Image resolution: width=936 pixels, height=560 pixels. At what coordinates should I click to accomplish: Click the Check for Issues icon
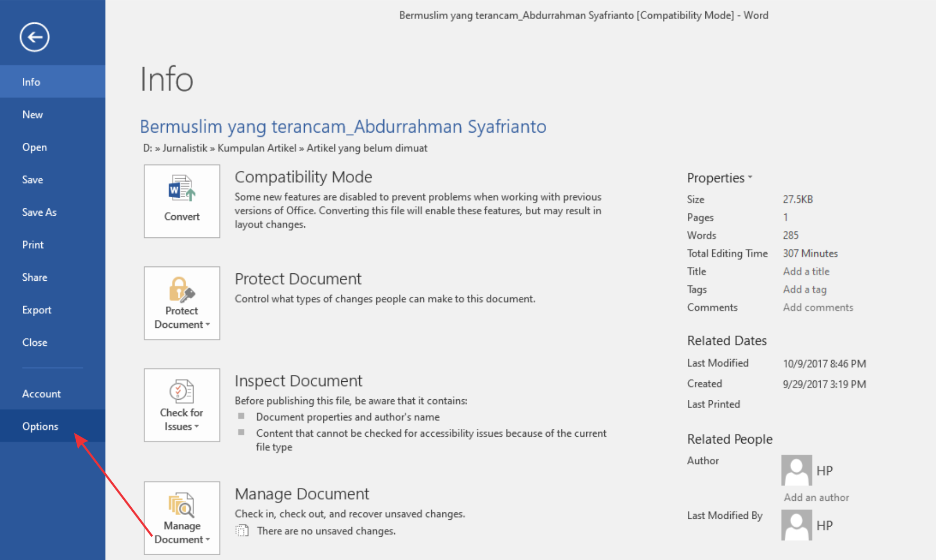click(x=181, y=392)
